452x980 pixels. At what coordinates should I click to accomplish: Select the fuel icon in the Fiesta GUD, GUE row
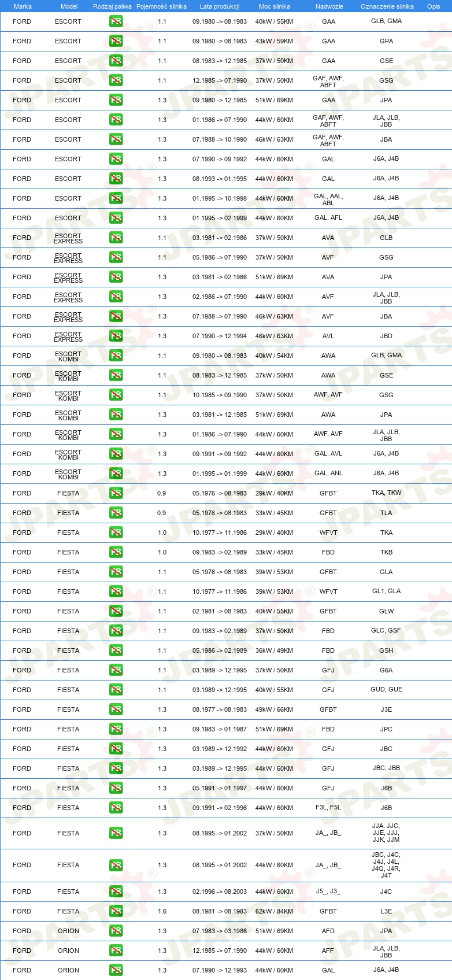tap(116, 690)
